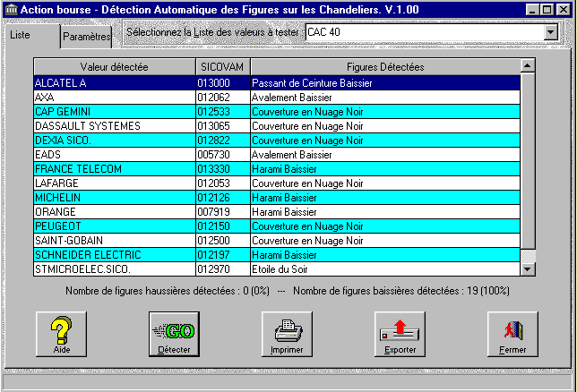Click the scroll down arrow of the table
Screen dimensions: 577x392
pos(528,269)
